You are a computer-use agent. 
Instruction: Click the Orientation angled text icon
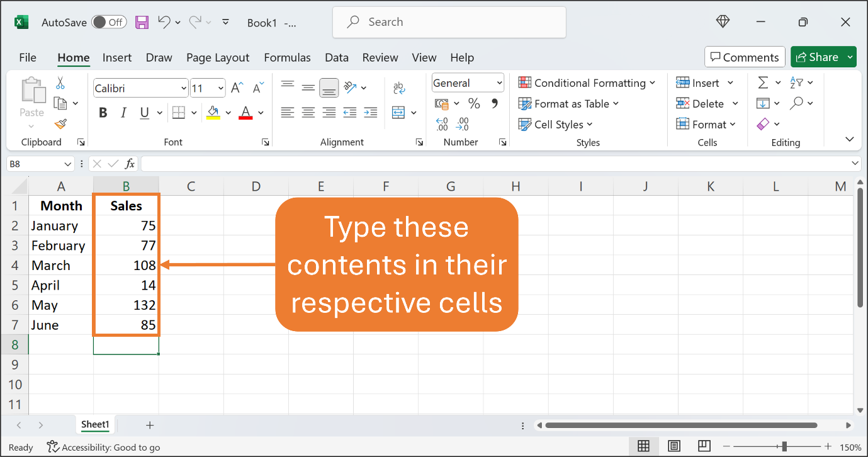pos(351,87)
